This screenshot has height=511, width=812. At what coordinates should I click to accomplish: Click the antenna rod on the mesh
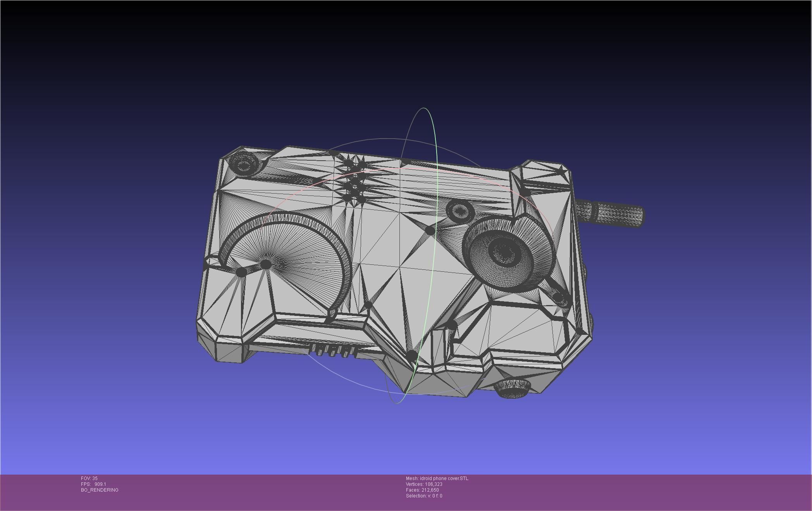coord(612,214)
